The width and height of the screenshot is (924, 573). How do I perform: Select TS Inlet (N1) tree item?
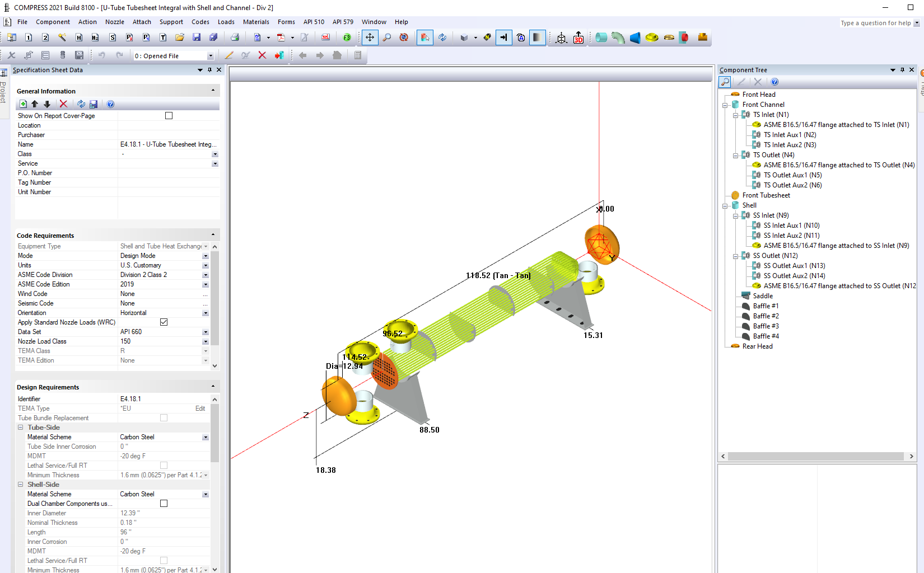point(771,115)
